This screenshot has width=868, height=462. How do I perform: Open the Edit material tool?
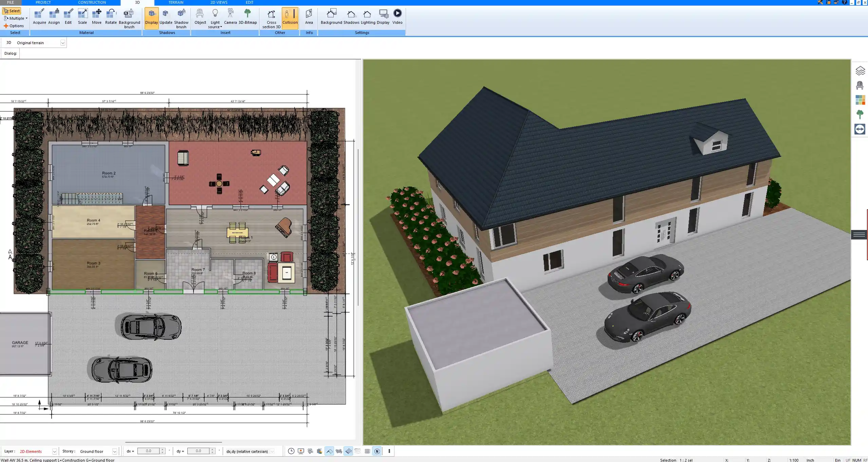point(68,17)
